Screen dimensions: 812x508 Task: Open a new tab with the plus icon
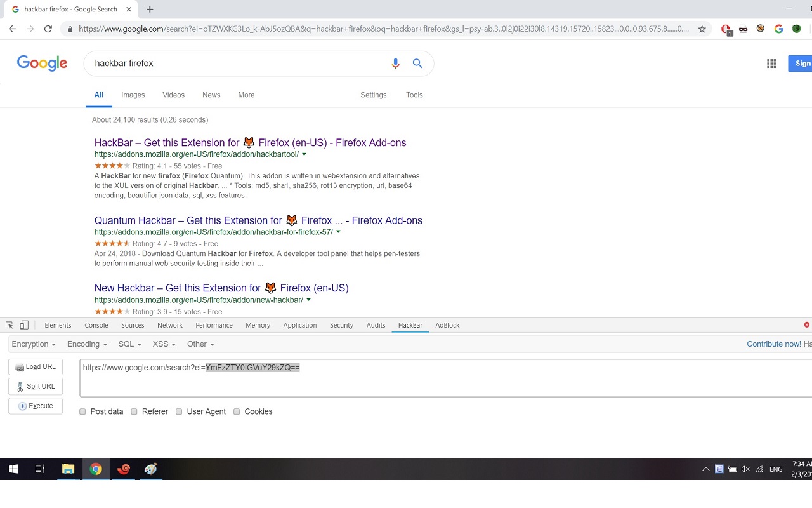coord(150,10)
